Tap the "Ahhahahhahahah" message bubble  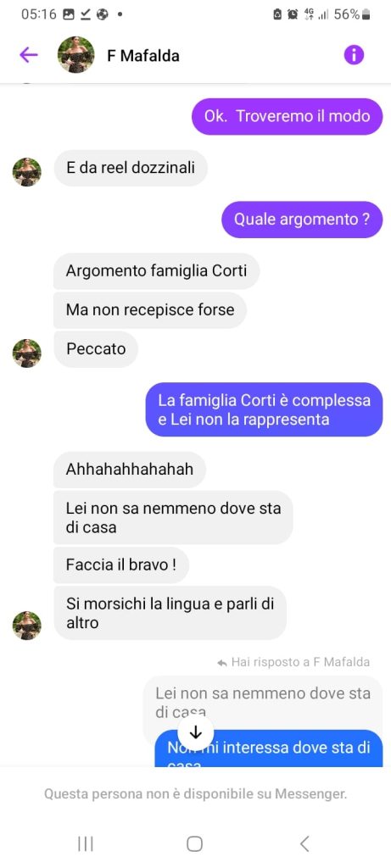pyautogui.click(x=130, y=470)
